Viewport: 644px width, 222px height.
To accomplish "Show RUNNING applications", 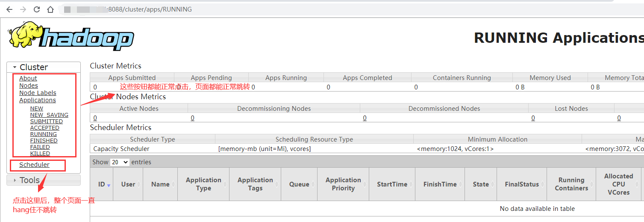I will coord(44,134).
